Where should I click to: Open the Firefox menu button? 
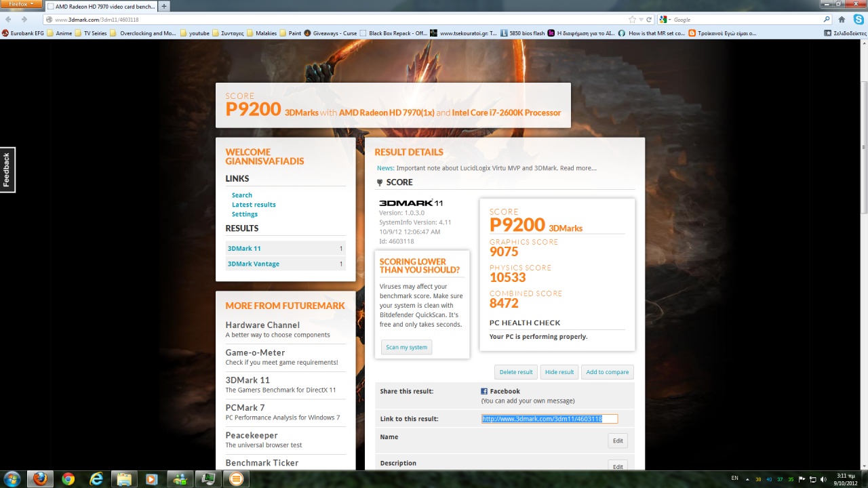[22, 4]
